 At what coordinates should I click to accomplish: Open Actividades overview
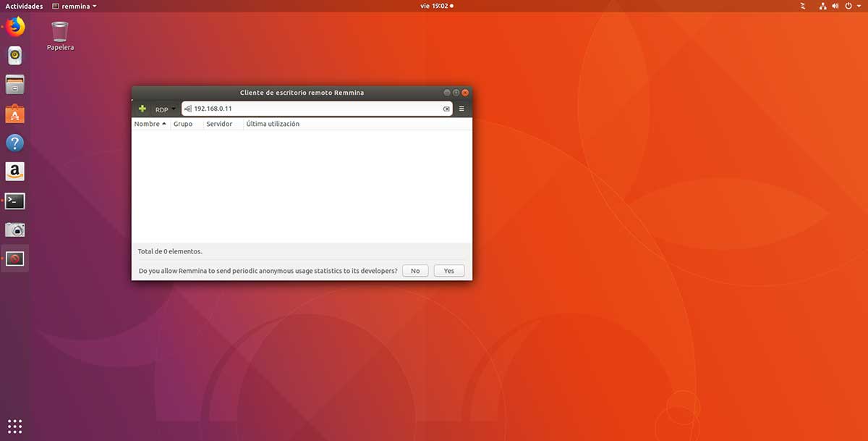pyautogui.click(x=24, y=6)
